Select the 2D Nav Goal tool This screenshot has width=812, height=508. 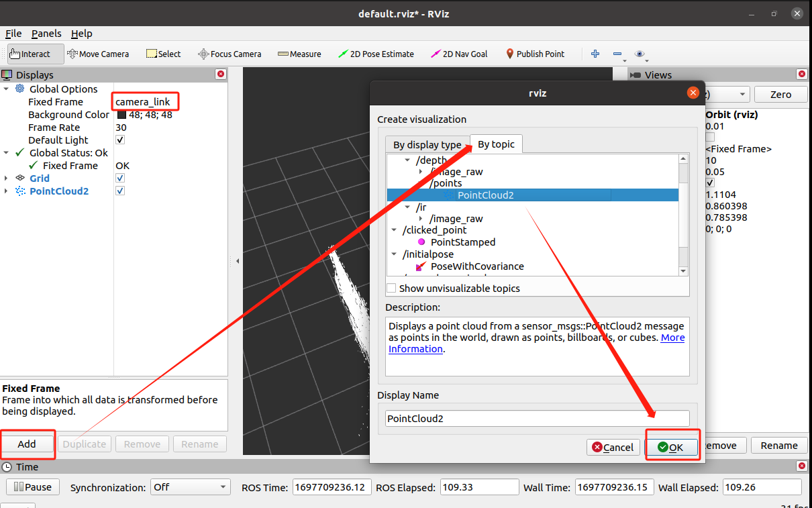point(459,54)
